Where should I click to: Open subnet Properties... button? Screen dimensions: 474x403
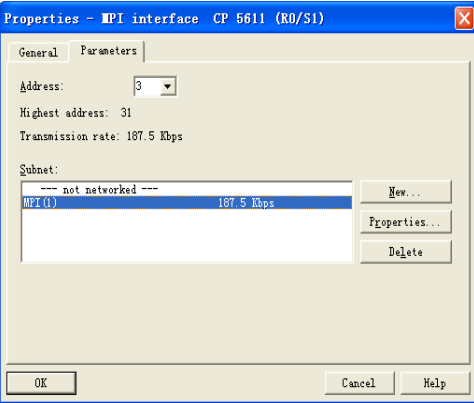coord(406,222)
